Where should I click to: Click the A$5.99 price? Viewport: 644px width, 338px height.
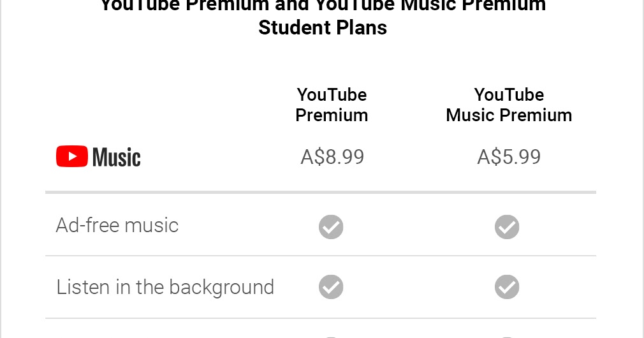[x=509, y=157]
